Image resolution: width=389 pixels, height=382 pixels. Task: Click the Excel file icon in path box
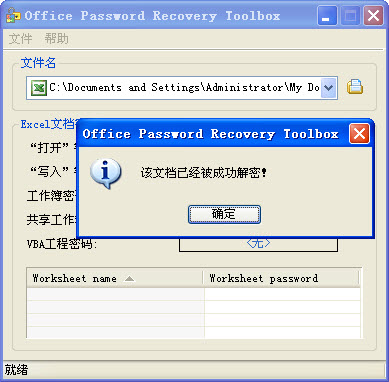click(38, 88)
